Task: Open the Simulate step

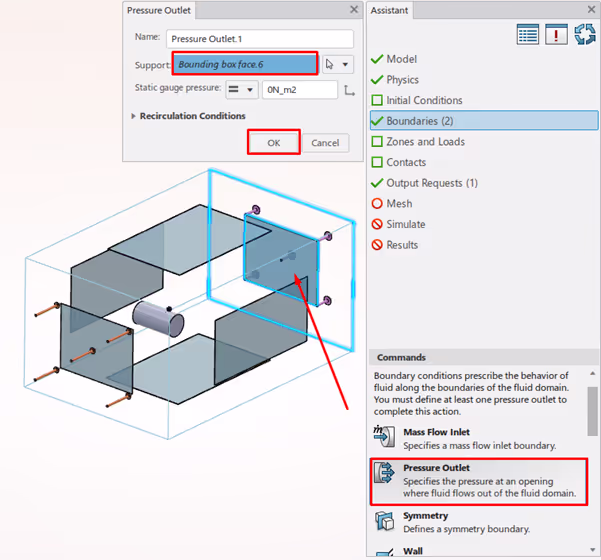Action: pyautogui.click(x=406, y=224)
